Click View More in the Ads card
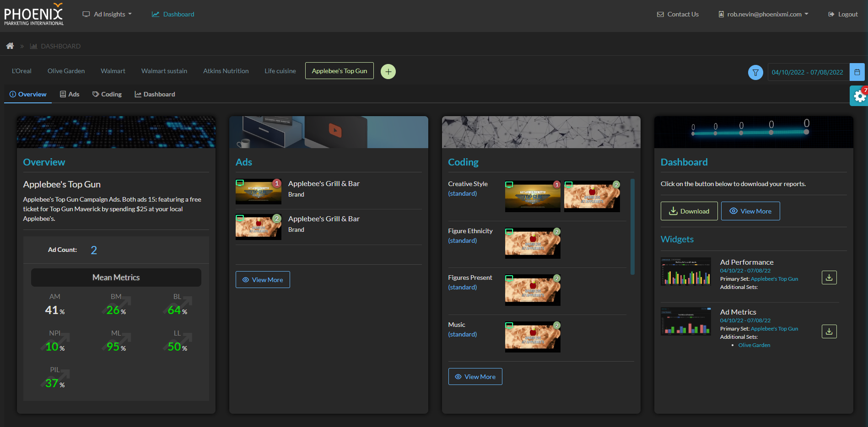The height and width of the screenshot is (427, 868). (263, 280)
